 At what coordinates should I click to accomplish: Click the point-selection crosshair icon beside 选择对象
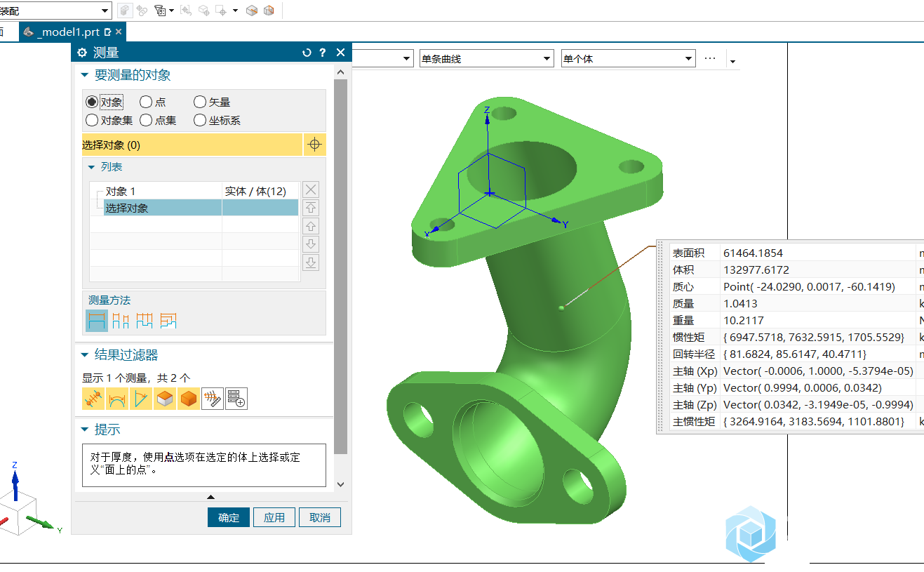click(x=315, y=145)
